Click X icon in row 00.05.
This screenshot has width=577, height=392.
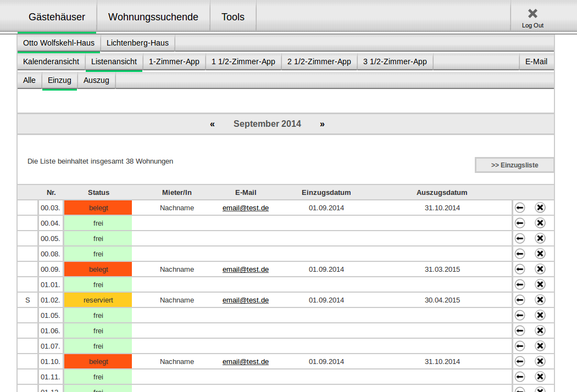tap(540, 238)
